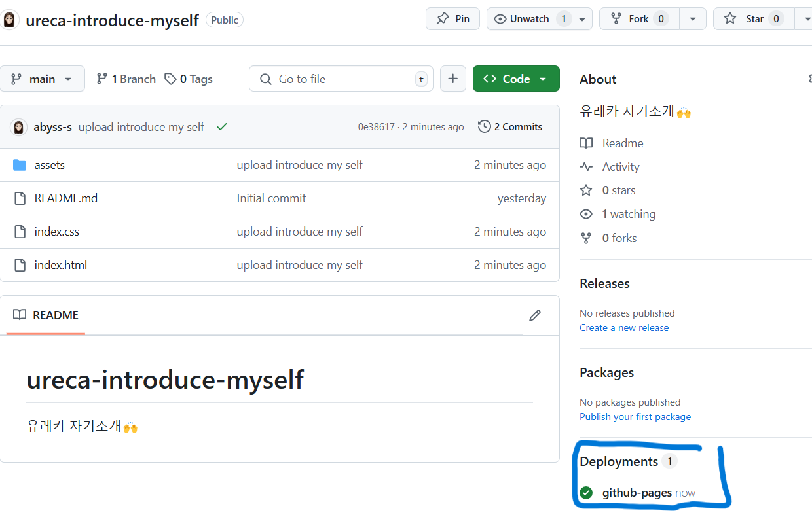Open the index.css file
Viewport: 812px width, 517px height.
[56, 232]
